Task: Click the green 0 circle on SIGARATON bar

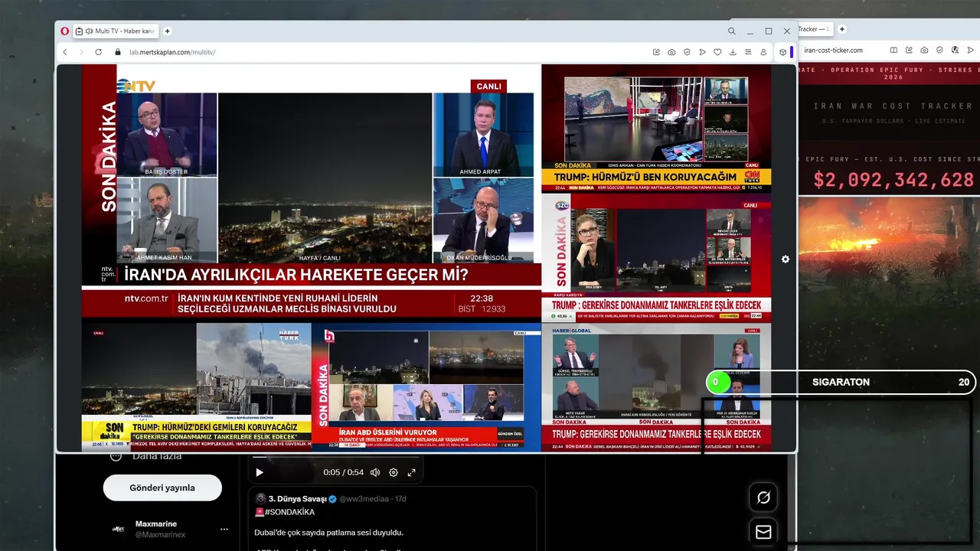Action: coord(718,382)
